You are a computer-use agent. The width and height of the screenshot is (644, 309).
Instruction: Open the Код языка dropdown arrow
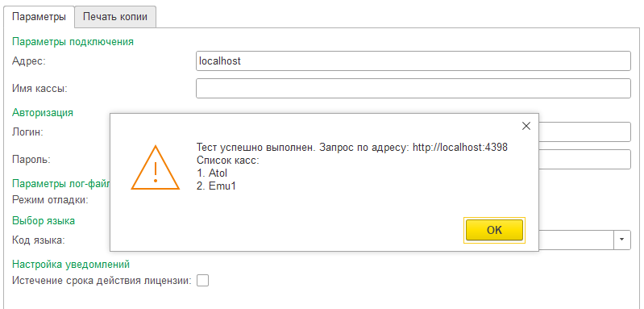coord(621,239)
